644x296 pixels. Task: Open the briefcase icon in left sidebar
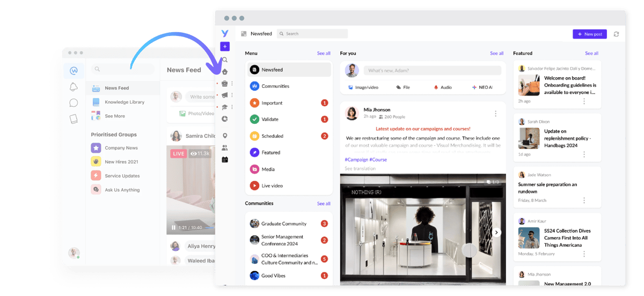[225, 83]
